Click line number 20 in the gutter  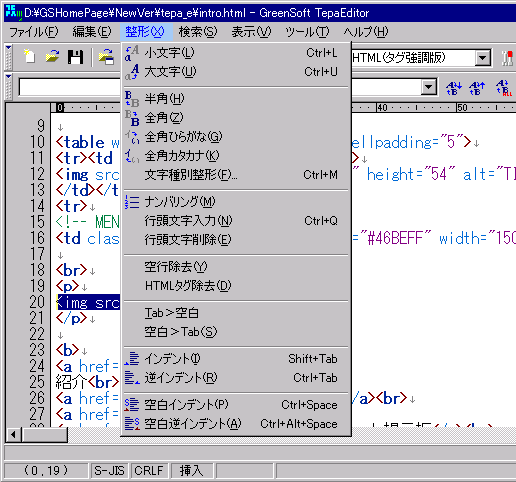click(37, 302)
